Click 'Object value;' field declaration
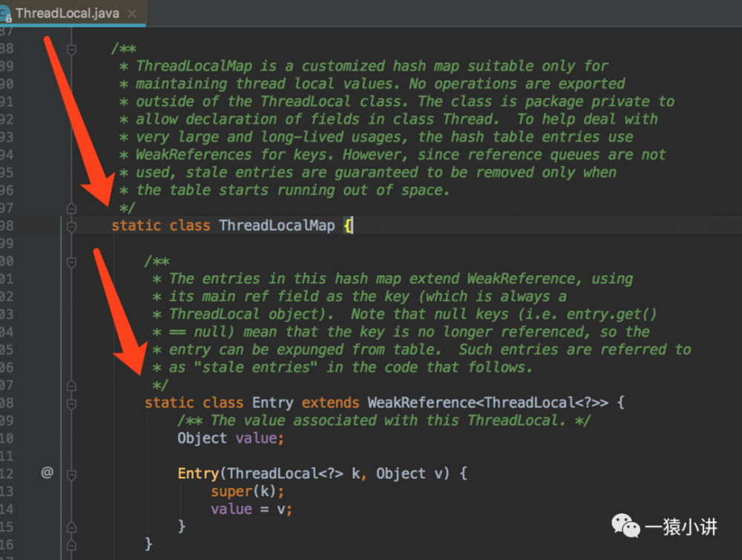The width and height of the screenshot is (742, 560). (x=231, y=438)
